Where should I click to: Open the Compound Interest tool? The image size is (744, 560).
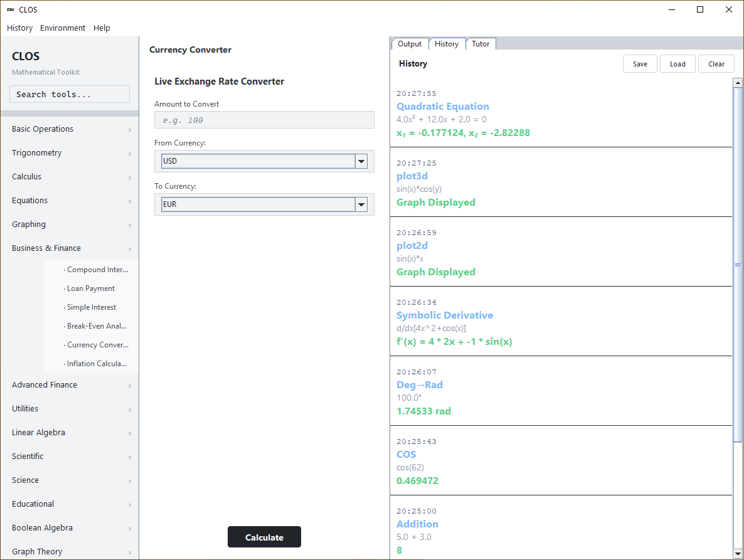coord(91,269)
